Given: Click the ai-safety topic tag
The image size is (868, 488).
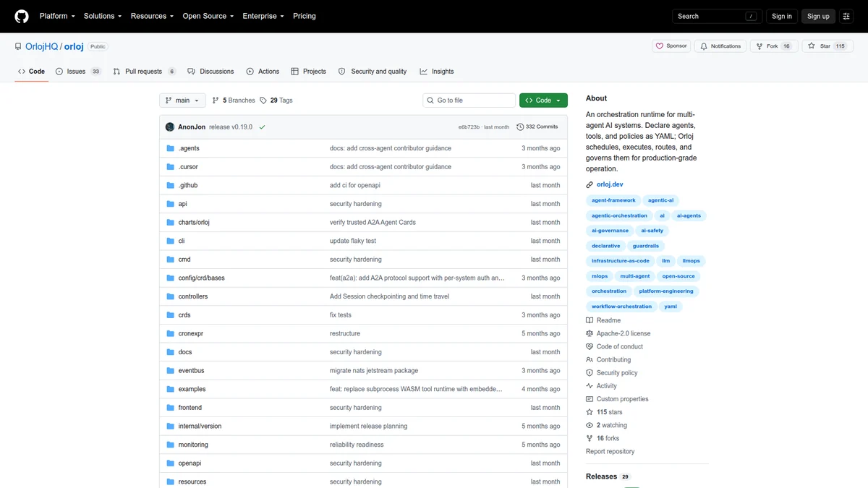Looking at the screenshot, I should tap(652, 231).
